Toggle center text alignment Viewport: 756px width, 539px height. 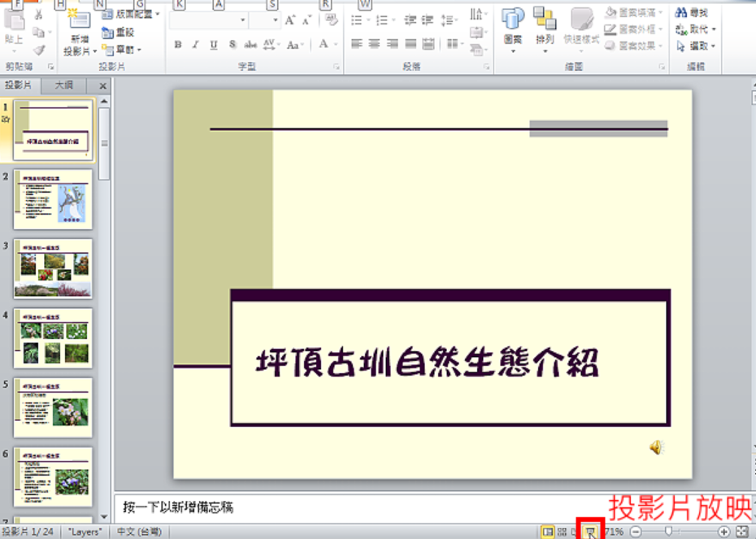coord(375,44)
